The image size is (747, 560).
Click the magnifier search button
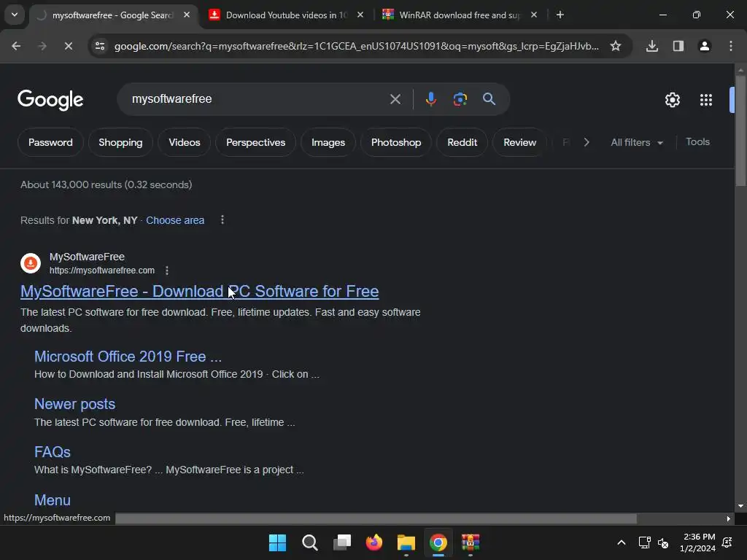[x=489, y=99]
